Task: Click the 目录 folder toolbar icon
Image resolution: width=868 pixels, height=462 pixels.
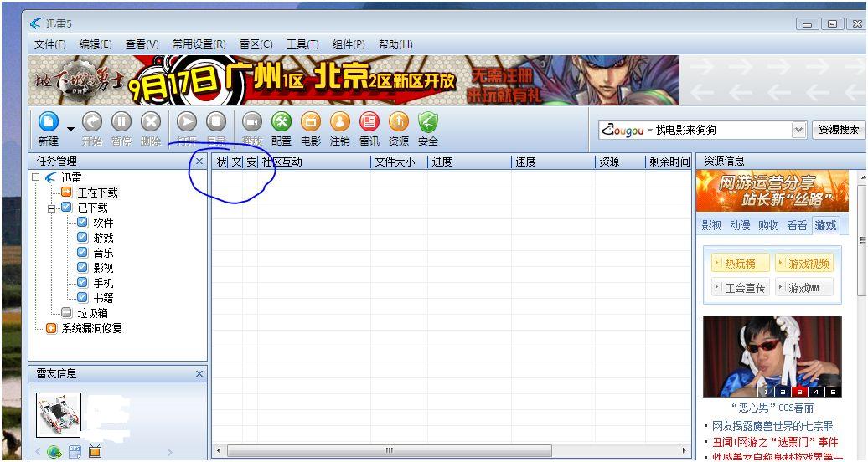Action: [216, 122]
